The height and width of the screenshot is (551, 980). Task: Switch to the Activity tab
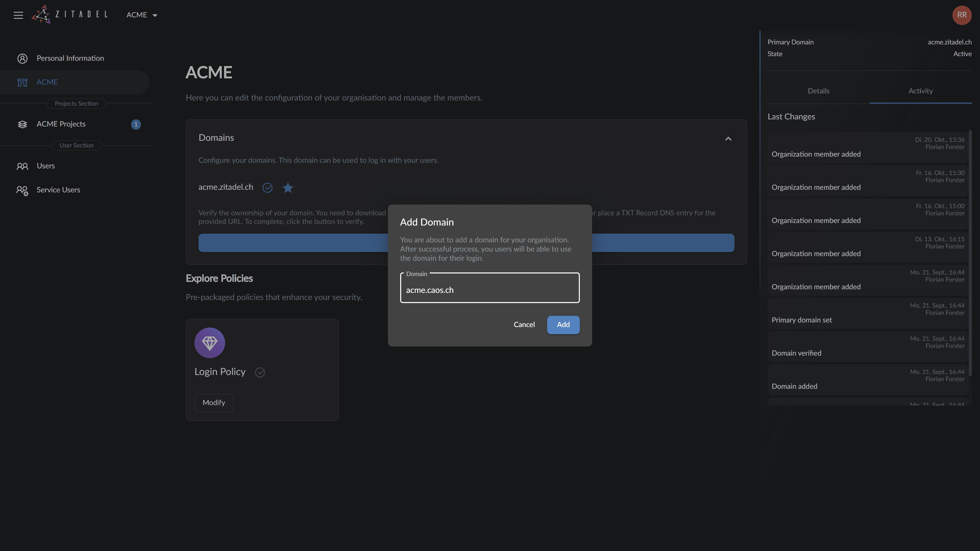pyautogui.click(x=920, y=91)
